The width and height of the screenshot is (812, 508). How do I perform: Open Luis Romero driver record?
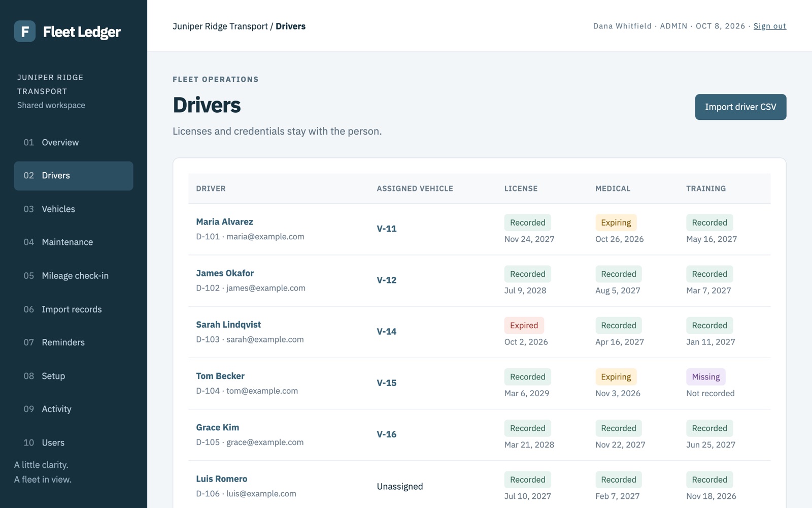tap(222, 479)
